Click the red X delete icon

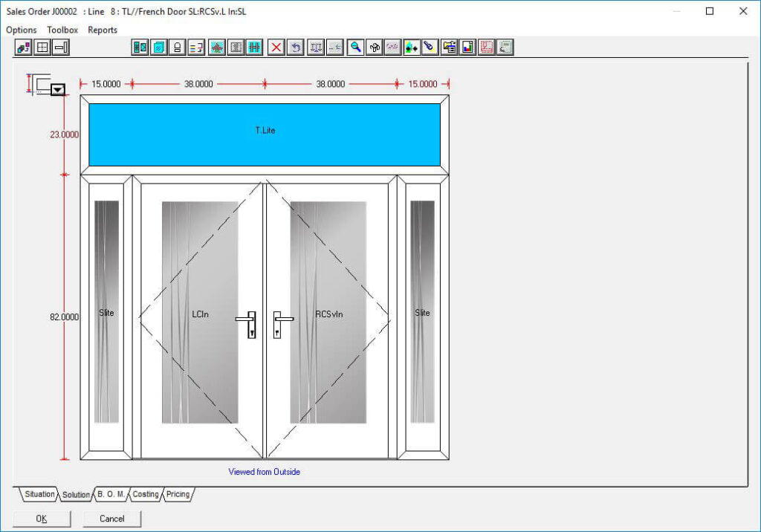click(276, 48)
